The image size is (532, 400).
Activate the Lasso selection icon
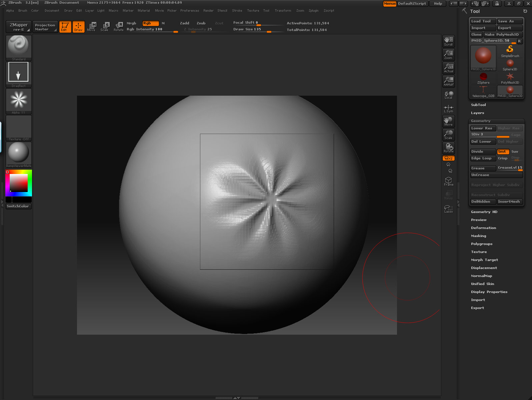pos(448,209)
